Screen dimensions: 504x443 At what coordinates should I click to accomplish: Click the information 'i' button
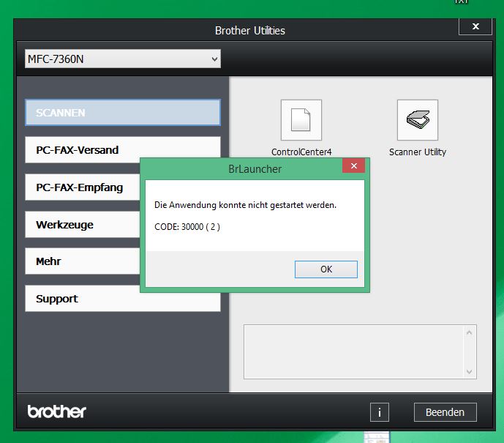379,412
